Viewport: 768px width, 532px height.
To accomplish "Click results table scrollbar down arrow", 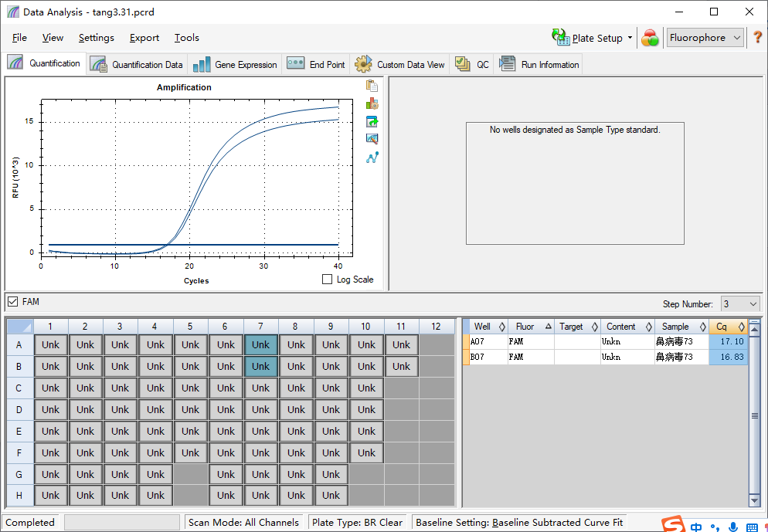I will click(x=755, y=500).
